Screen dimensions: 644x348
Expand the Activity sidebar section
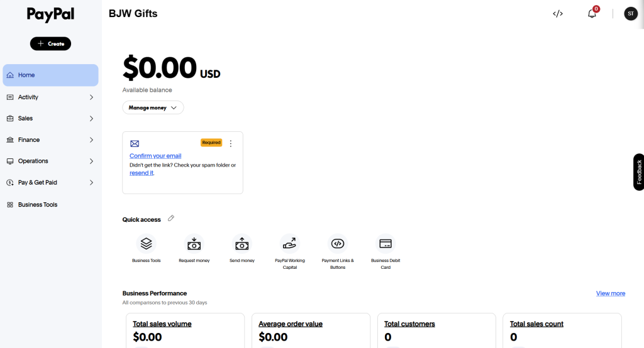pos(50,97)
